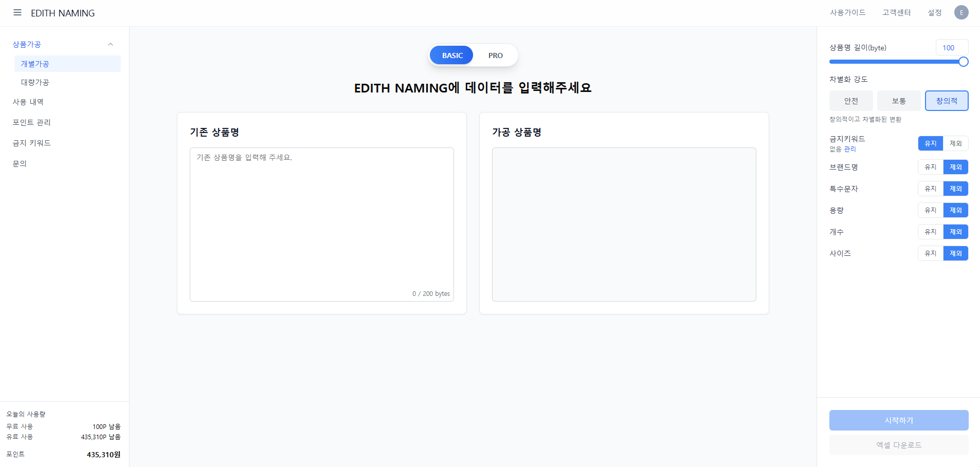Open the hamburger navigation menu

pyautogui.click(x=17, y=12)
